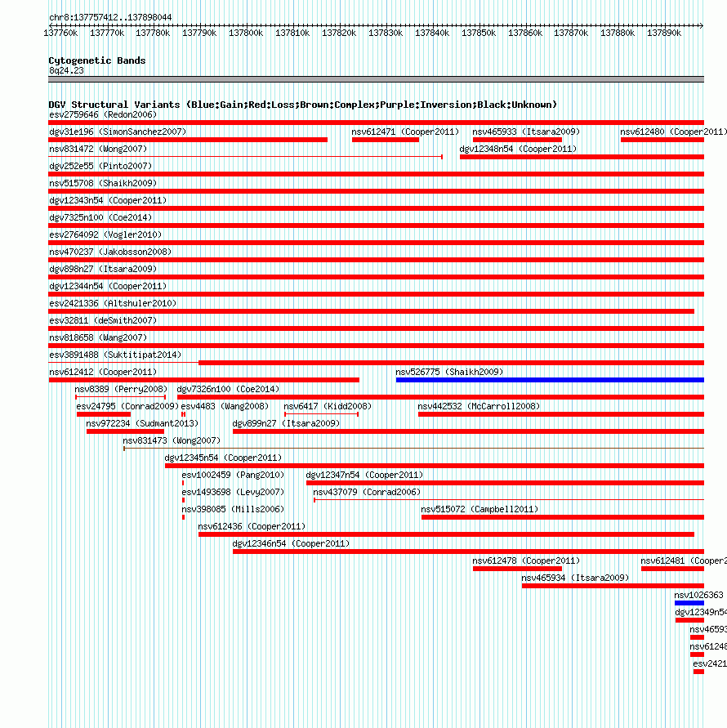
Task: Click the nsv470237 (Jakobsson2008) label
Action: (x=110, y=252)
